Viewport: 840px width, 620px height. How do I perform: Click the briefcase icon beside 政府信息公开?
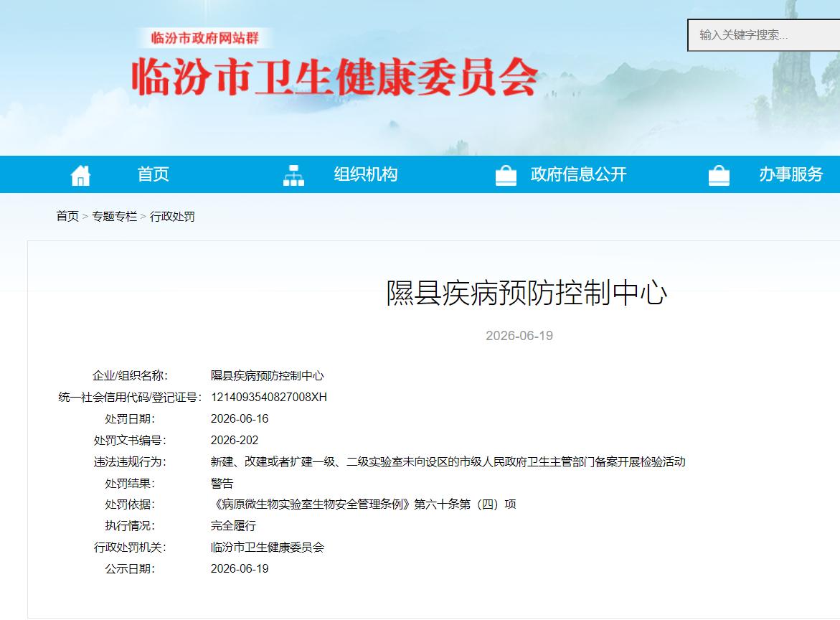coord(506,174)
